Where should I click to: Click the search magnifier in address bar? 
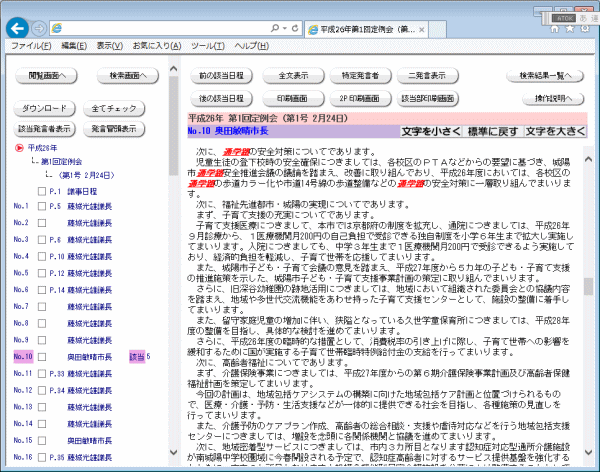tap(275, 28)
